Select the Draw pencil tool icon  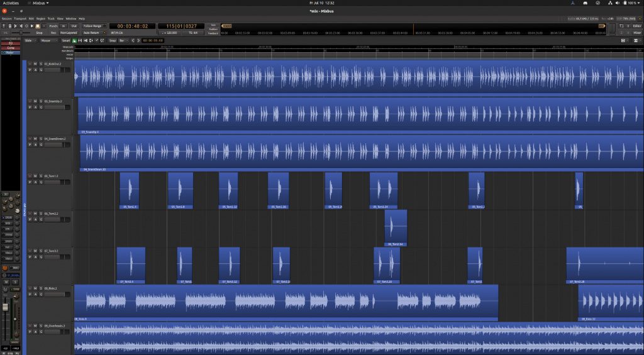[96, 41]
